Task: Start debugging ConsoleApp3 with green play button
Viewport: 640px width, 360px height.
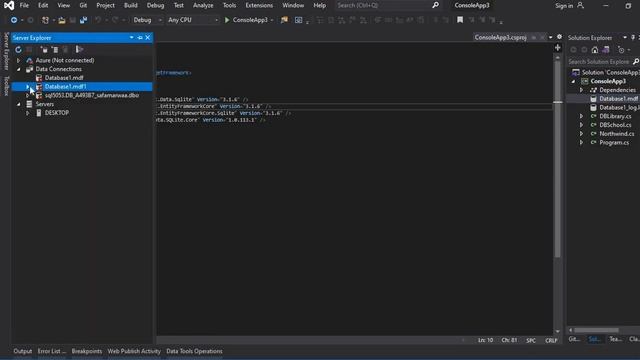Action: (227, 20)
